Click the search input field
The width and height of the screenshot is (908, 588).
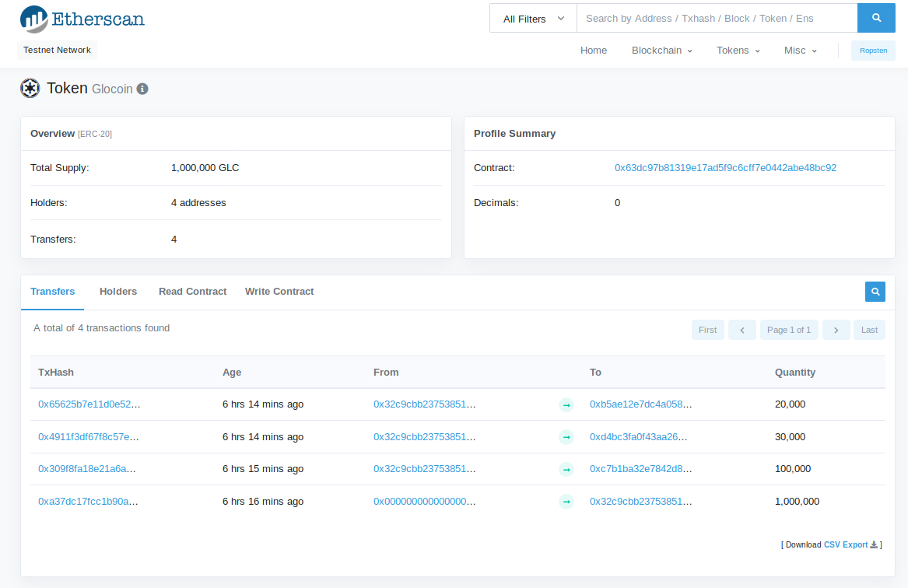(x=717, y=19)
